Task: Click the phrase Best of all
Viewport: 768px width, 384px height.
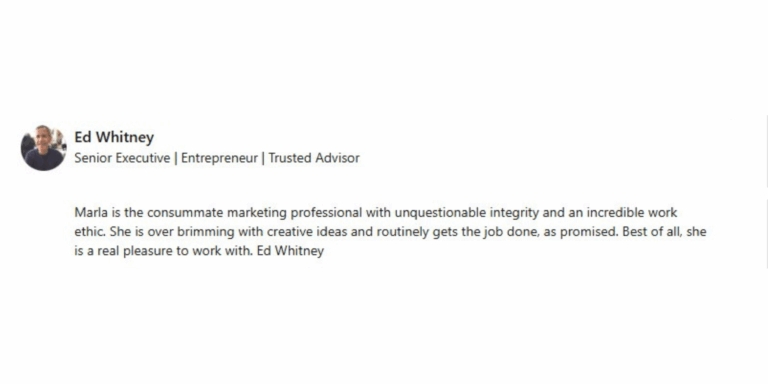Action: [652, 232]
